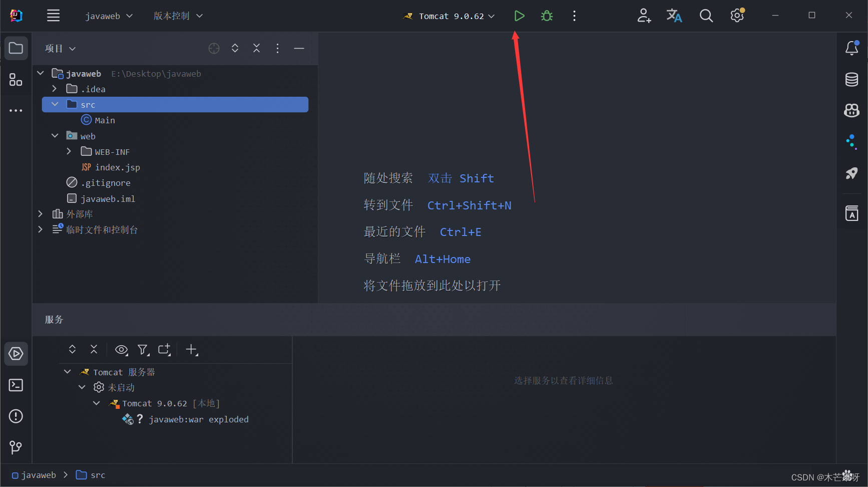Expand all services in Services toolbar
Viewport: 868px width, 487px height.
click(x=73, y=350)
